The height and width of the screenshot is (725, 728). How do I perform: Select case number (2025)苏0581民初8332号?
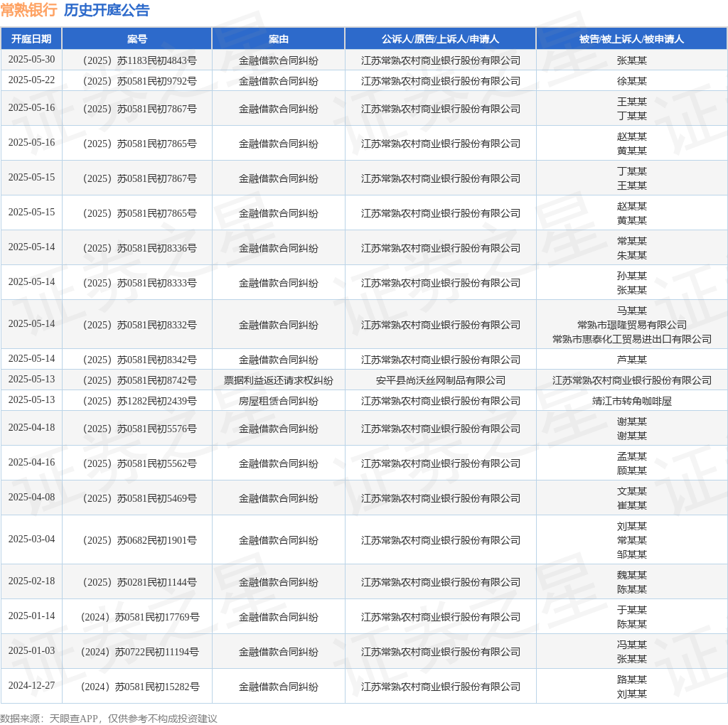139,325
